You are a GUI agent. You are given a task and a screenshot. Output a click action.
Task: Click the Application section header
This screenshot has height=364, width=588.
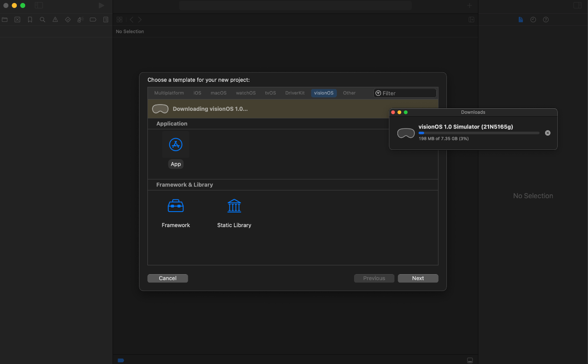(172, 123)
